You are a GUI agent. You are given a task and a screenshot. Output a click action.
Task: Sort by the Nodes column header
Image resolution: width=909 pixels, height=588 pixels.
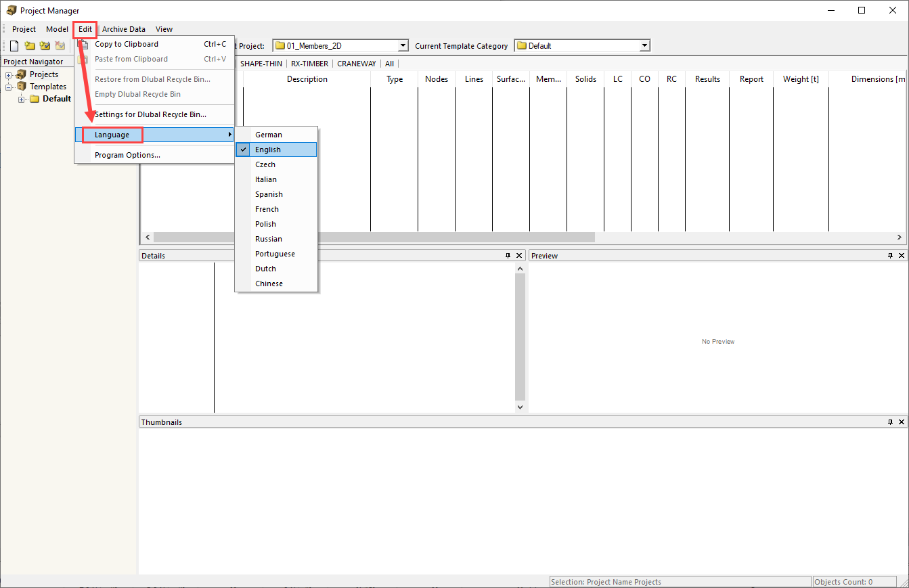tap(437, 79)
